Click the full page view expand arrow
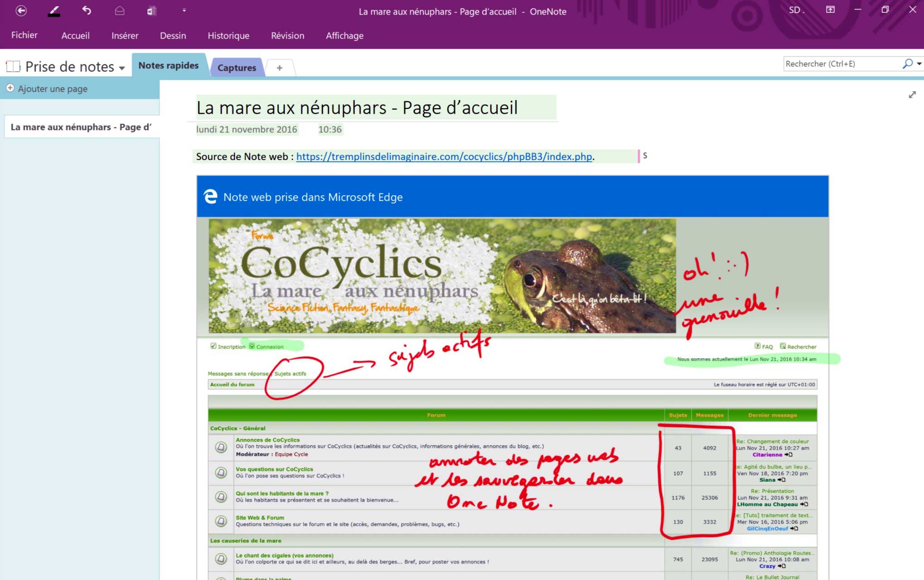Screen dimensions: 924x580 [912, 95]
